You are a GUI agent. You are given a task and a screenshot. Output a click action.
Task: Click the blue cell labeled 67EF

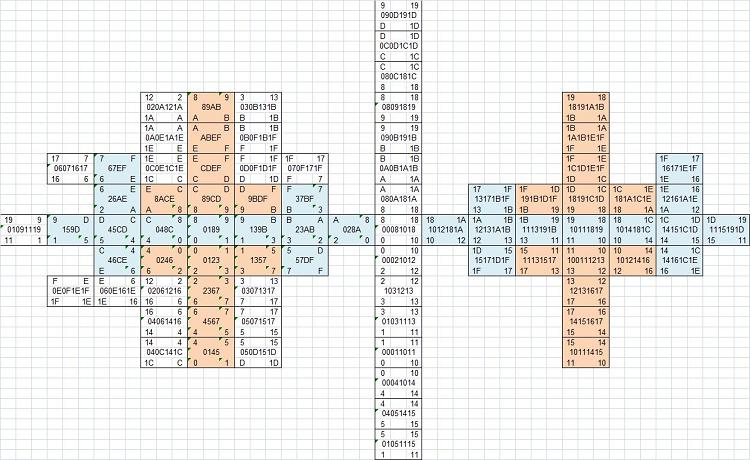117,169
